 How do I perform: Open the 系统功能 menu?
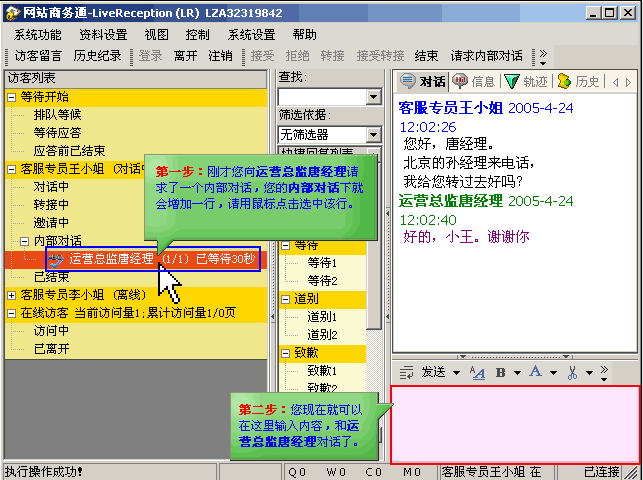point(37,34)
